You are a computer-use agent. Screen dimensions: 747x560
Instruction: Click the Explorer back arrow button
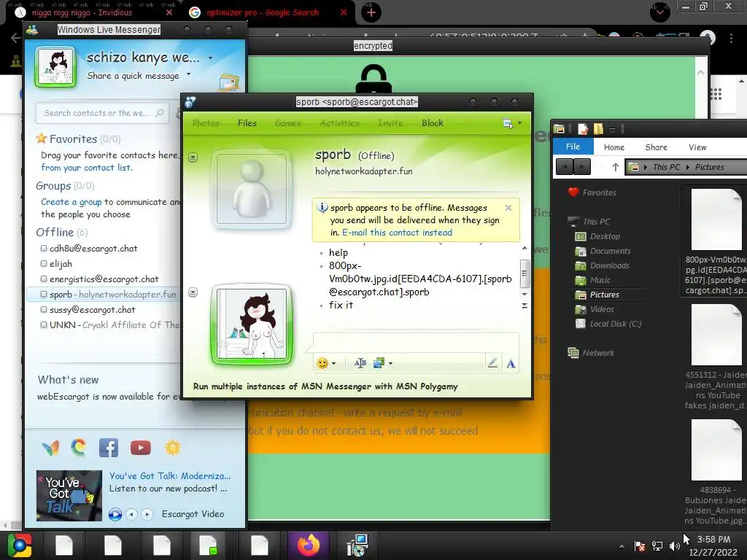click(x=565, y=167)
